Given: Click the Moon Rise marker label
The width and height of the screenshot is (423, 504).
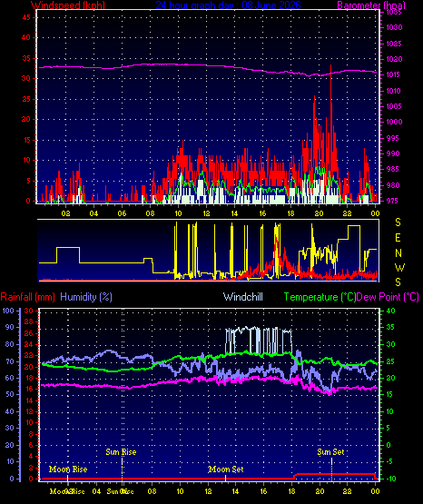Looking at the screenshot, I should pyautogui.click(x=68, y=469).
